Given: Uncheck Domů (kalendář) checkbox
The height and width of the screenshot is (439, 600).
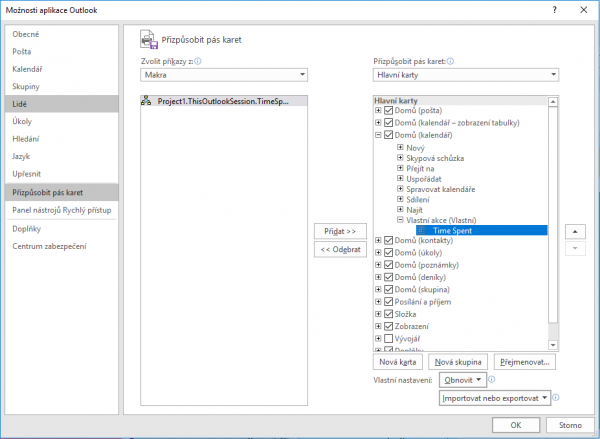Looking at the screenshot, I should click(x=388, y=135).
